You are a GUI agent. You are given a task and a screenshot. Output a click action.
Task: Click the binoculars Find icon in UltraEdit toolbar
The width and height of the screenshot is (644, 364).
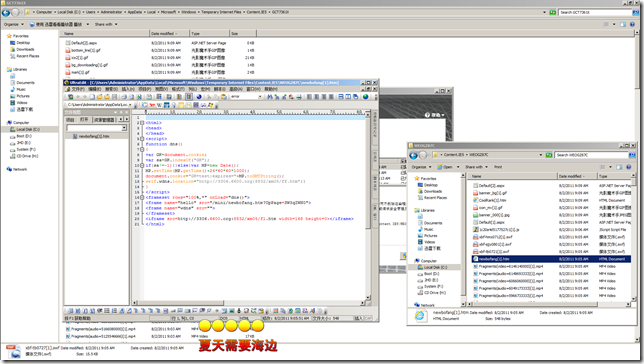click(x=270, y=97)
